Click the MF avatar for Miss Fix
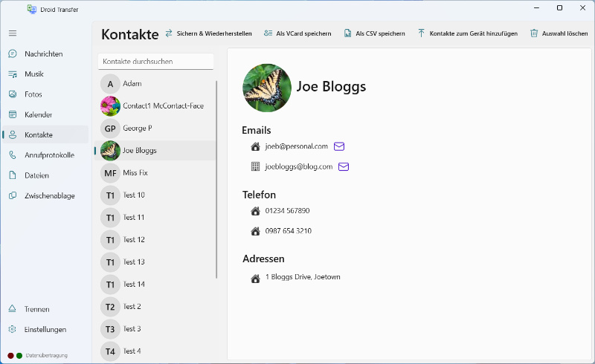Screen dimensions: 595x364 [x=110, y=173]
